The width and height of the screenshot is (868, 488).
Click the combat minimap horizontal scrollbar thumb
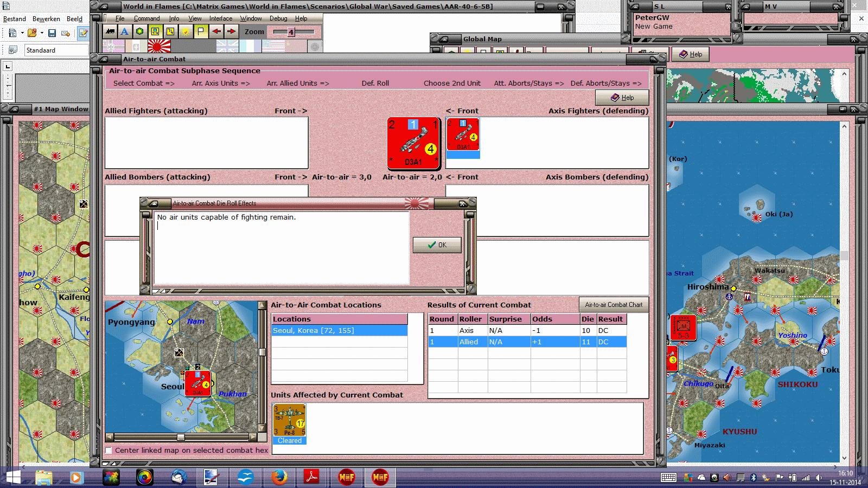[181, 437]
